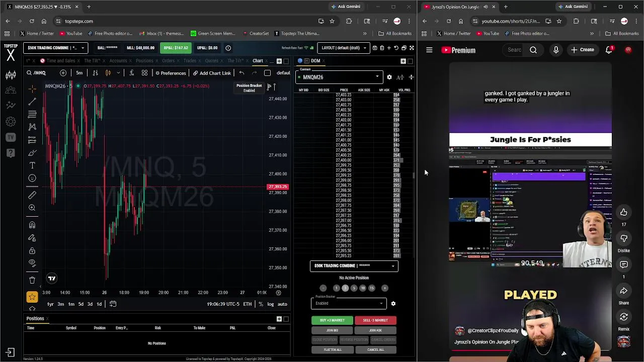Toggle the magnet mode tool
The width and height of the screenshot is (644, 362).
(32, 225)
